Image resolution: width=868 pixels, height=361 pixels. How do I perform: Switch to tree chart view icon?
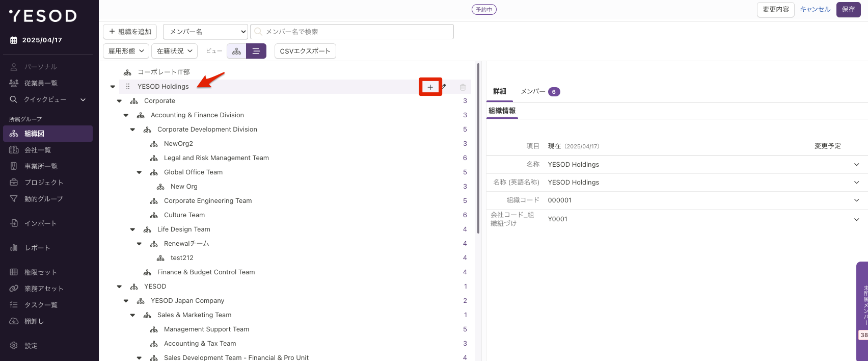pyautogui.click(x=236, y=51)
